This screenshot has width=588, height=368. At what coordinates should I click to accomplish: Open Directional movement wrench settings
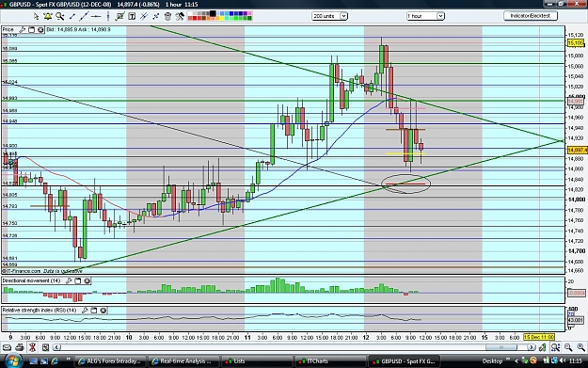[69, 280]
